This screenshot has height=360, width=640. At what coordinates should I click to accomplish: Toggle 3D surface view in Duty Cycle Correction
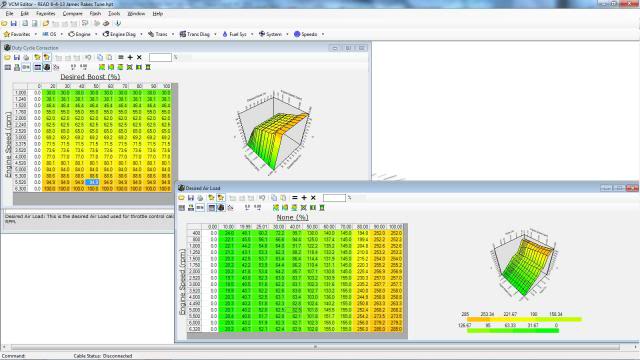(x=47, y=67)
